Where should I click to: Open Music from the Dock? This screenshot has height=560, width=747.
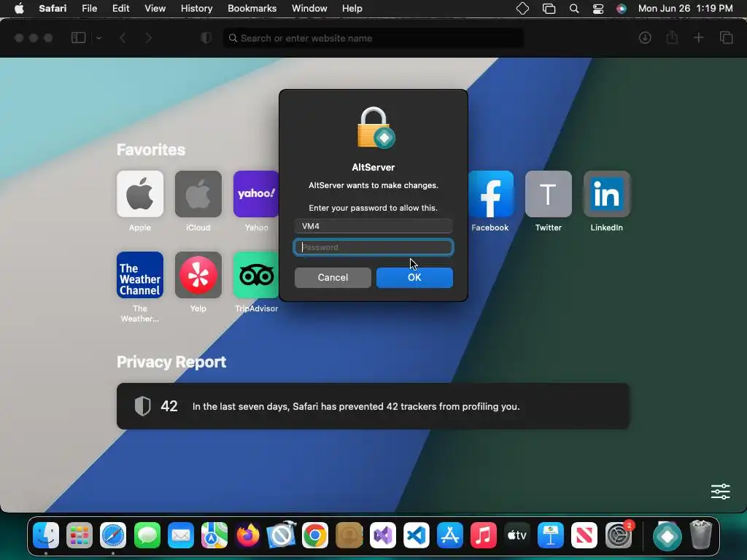(x=484, y=536)
